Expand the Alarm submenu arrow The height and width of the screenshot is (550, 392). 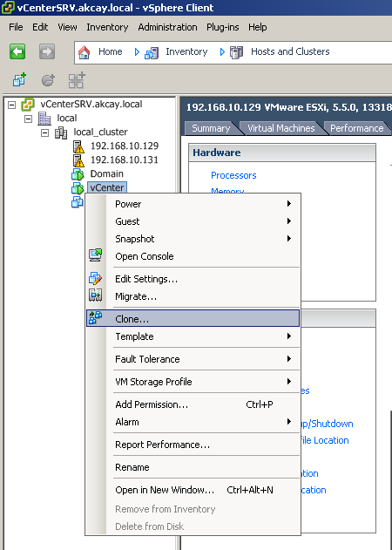[289, 421]
